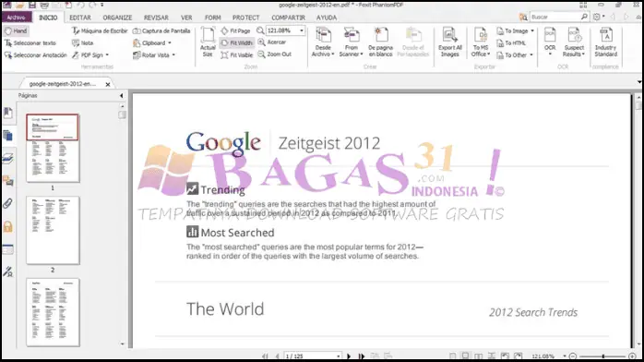Toggle the Fit Width view mode
Image resolution: width=644 pixels, height=362 pixels.
pos(237,42)
